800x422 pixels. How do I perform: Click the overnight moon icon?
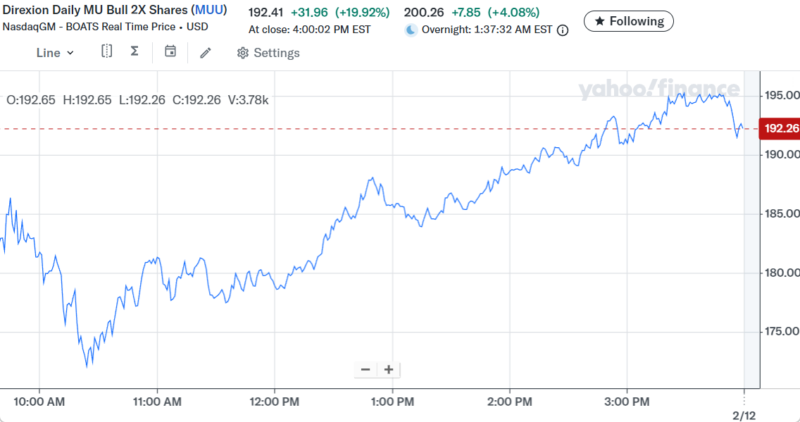(x=410, y=30)
